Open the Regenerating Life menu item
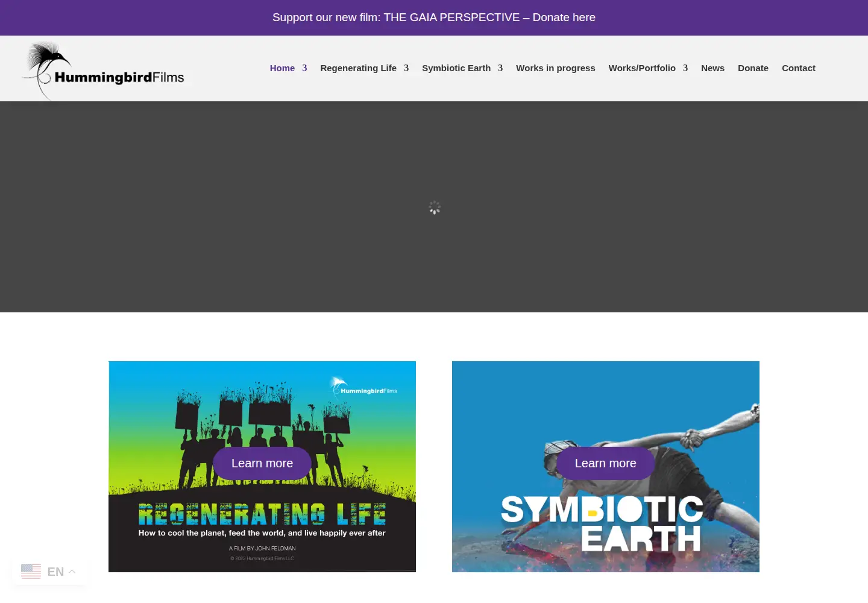The height and width of the screenshot is (603, 868). [358, 68]
